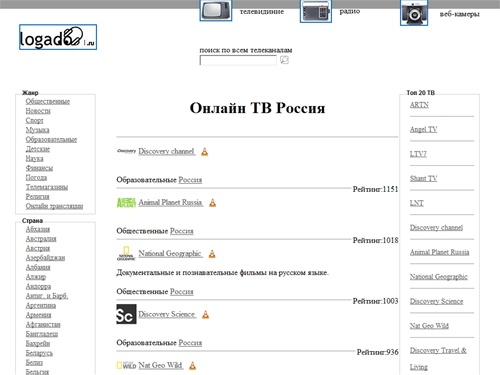Open the Animal Planet Russia link in main list
Viewport: 500px width, 375px height.
pos(170,202)
